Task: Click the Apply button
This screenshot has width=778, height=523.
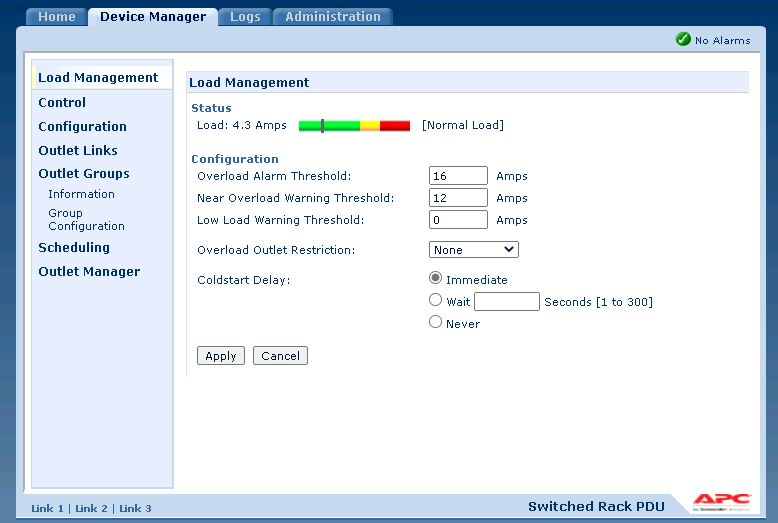Action: pos(221,356)
